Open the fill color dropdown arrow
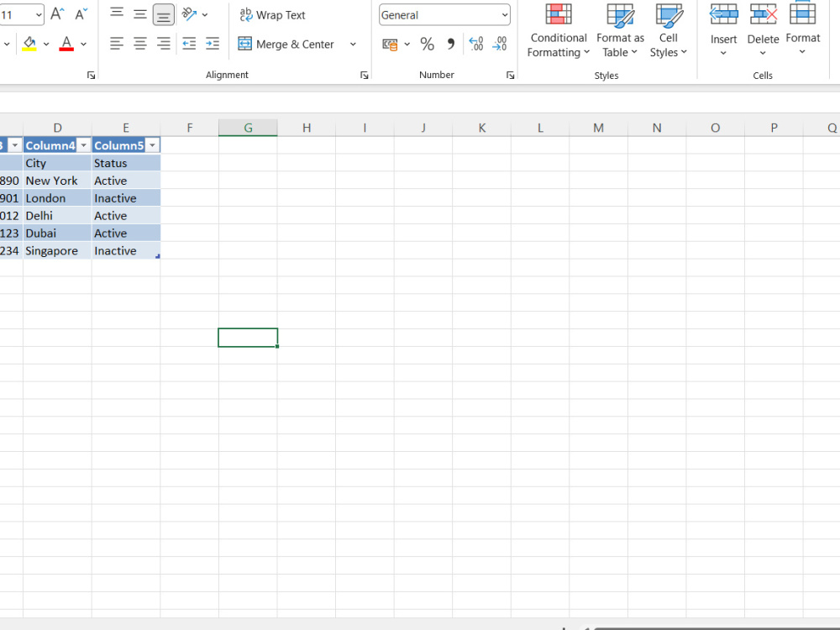The width and height of the screenshot is (840, 630). click(x=46, y=44)
